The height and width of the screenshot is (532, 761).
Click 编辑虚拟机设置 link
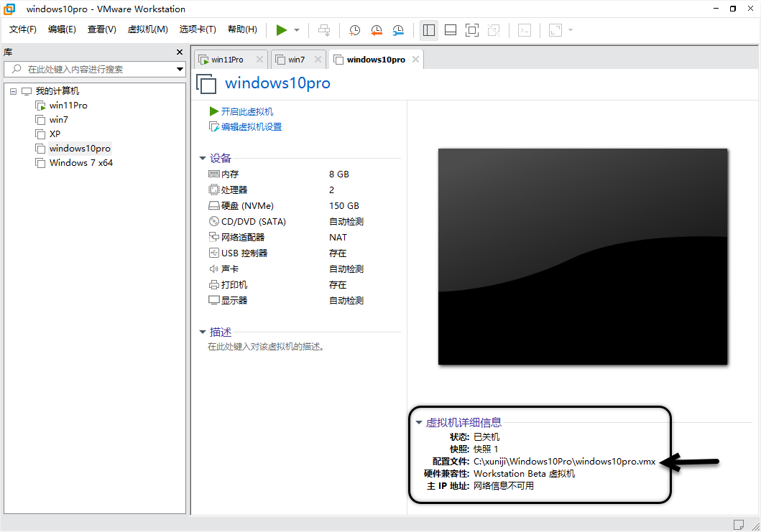click(251, 127)
